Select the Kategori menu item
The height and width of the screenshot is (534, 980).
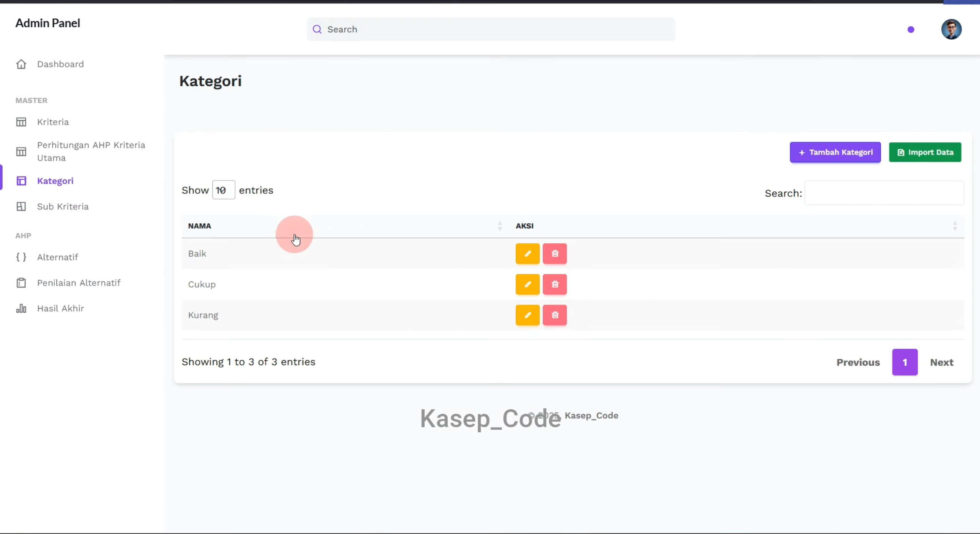(x=55, y=181)
